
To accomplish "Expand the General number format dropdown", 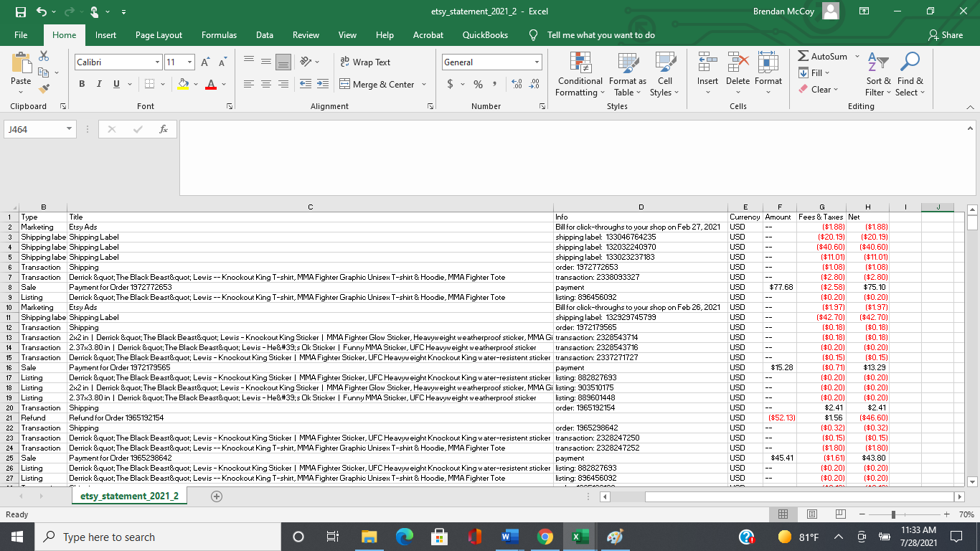I will click(x=537, y=62).
